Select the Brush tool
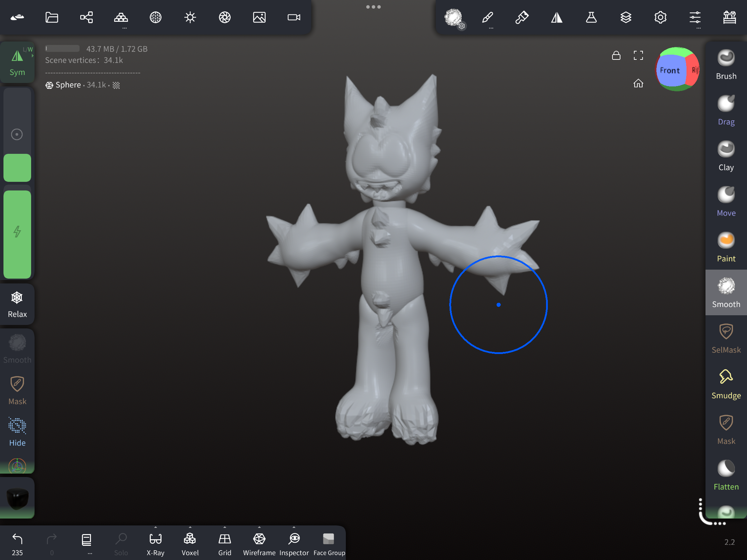This screenshot has width=747, height=560. coord(726,64)
